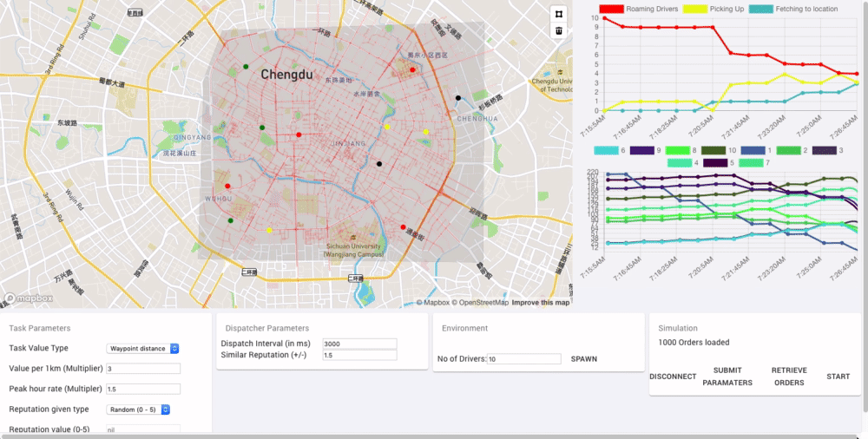Click the 'Chengdu' city label on map
This screenshot has width=868, height=439.
tap(286, 75)
